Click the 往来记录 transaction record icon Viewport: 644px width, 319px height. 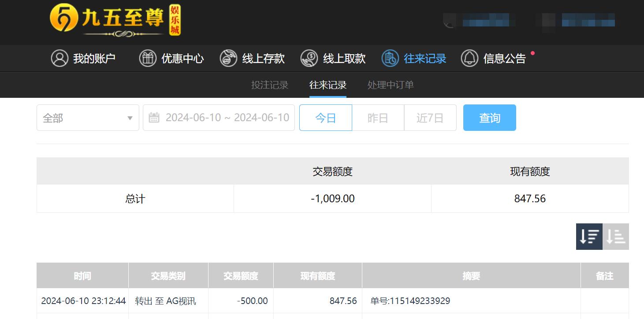pos(389,58)
